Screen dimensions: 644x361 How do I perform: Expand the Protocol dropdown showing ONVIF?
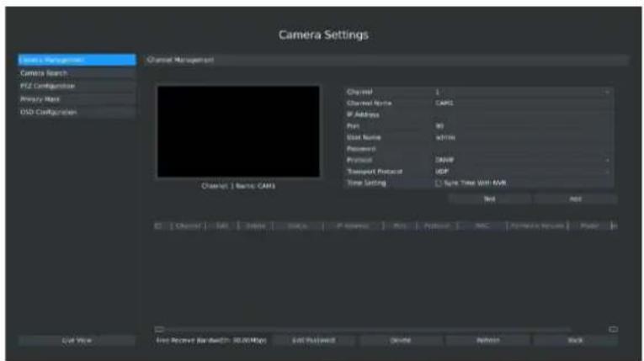point(523,160)
